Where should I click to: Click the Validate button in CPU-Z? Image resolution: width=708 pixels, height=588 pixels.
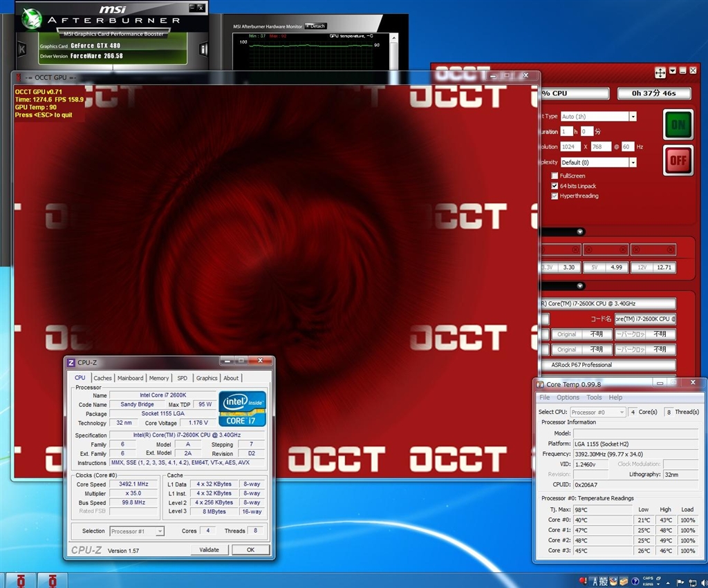point(209,549)
